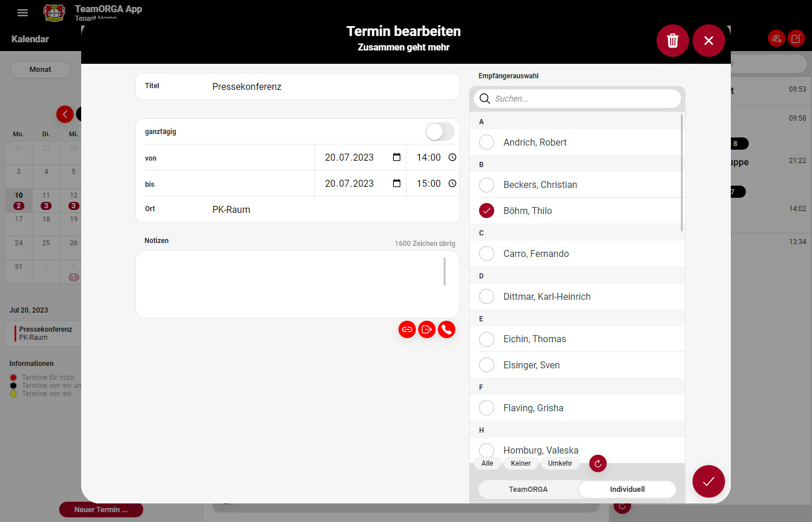The height and width of the screenshot is (522, 812).
Task: Open the calendar picker for bis date
Action: coord(397,183)
